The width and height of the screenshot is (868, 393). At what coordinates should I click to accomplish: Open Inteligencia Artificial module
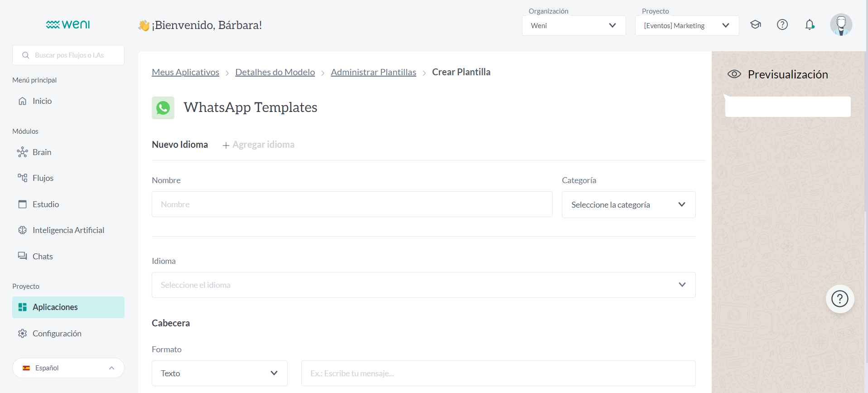[68, 230]
